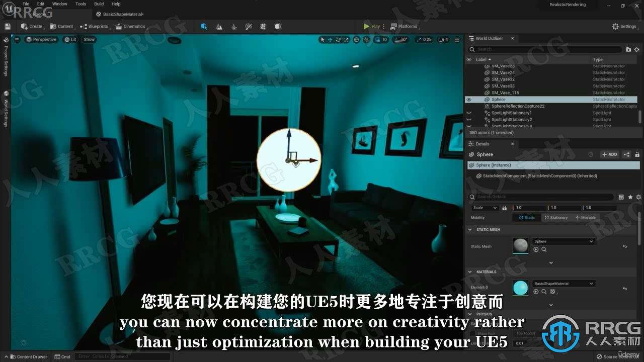This screenshot has width=644, height=362.
Task: Open the Show flags menu
Action: 89,39
